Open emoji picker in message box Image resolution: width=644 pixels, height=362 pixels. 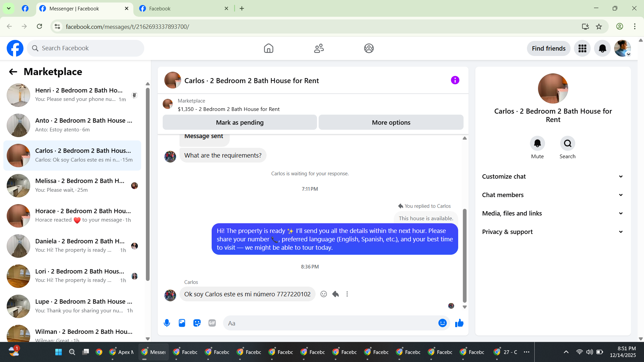coord(442,323)
